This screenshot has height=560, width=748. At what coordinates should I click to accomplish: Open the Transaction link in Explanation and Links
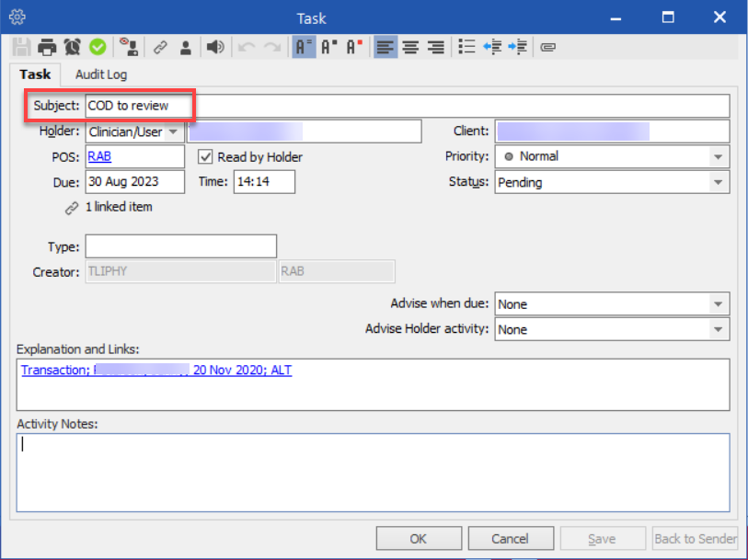coord(156,371)
